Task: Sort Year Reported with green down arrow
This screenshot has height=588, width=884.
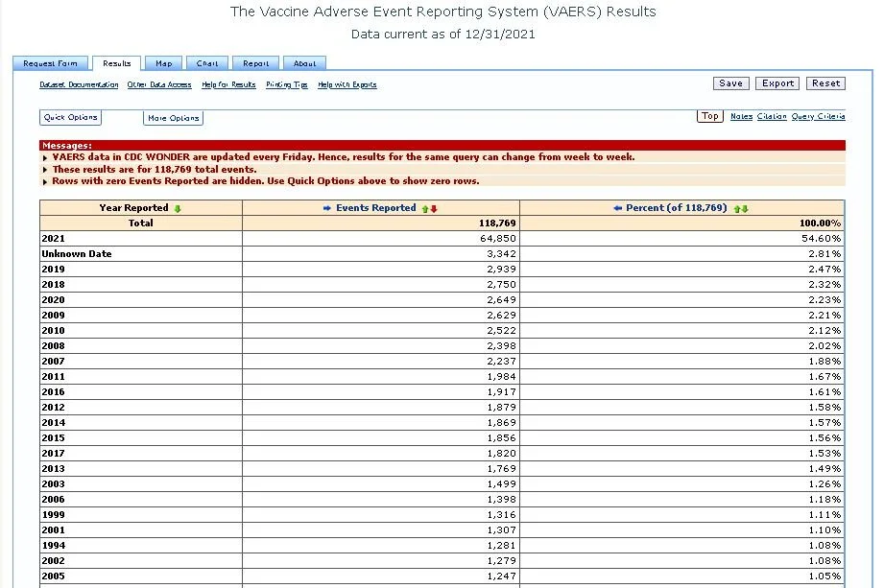Action: point(178,208)
